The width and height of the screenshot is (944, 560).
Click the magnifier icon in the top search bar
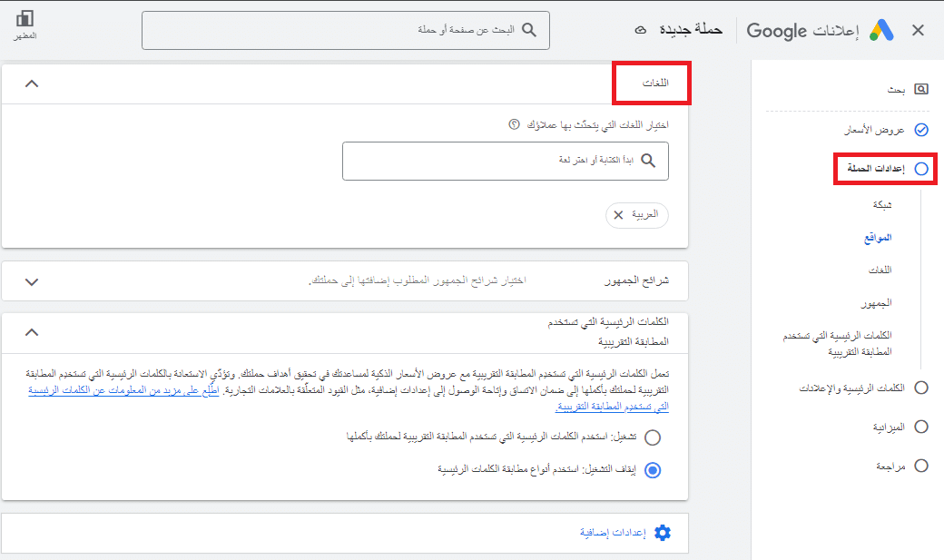pyautogui.click(x=528, y=30)
